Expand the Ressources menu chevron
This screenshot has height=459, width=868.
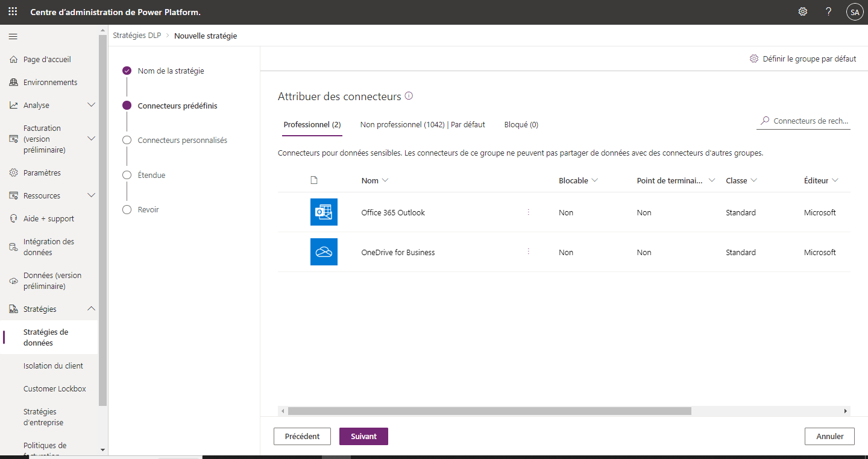(x=92, y=195)
